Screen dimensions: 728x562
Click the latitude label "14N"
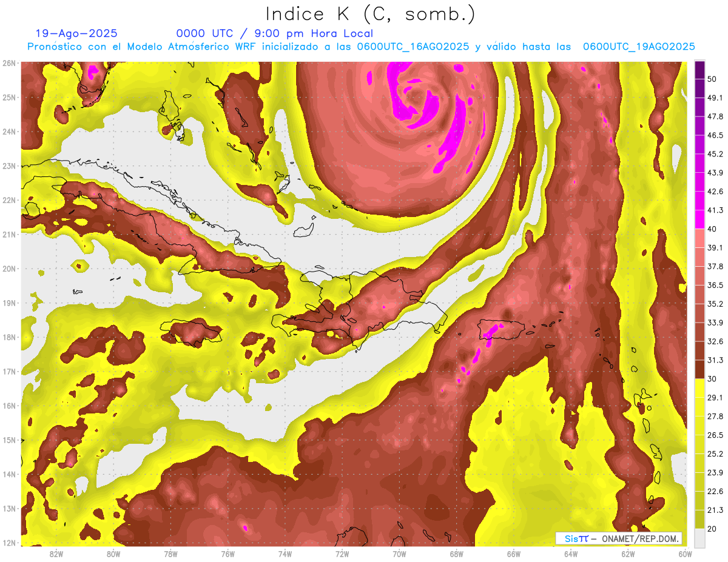click(x=9, y=474)
